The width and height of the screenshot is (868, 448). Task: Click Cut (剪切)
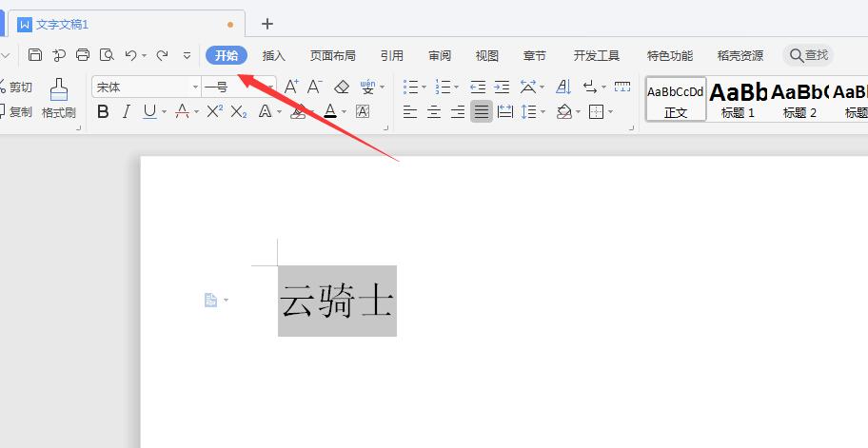pyautogui.click(x=16, y=87)
